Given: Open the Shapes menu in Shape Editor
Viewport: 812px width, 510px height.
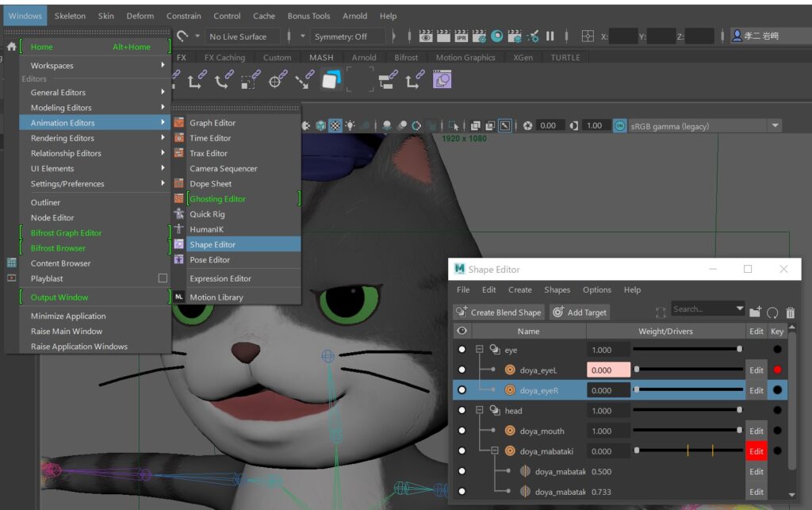Looking at the screenshot, I should click(557, 290).
